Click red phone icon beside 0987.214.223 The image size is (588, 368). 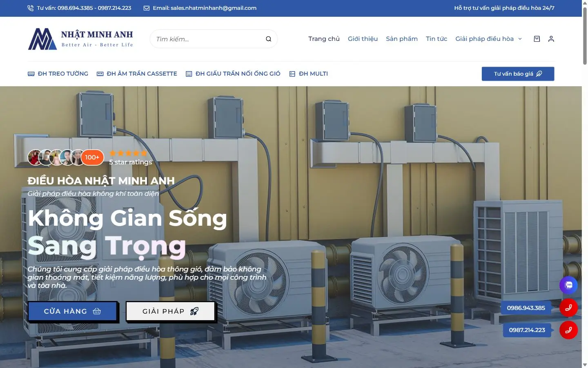point(568,330)
